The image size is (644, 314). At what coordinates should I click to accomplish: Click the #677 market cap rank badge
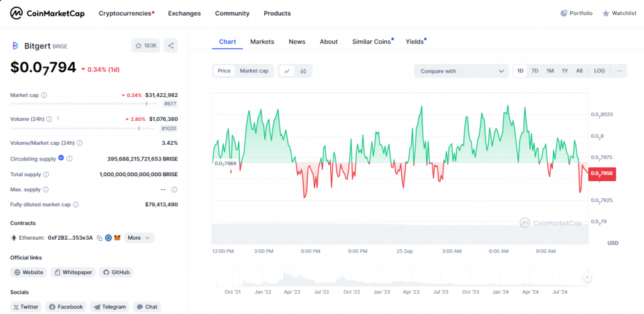point(170,104)
